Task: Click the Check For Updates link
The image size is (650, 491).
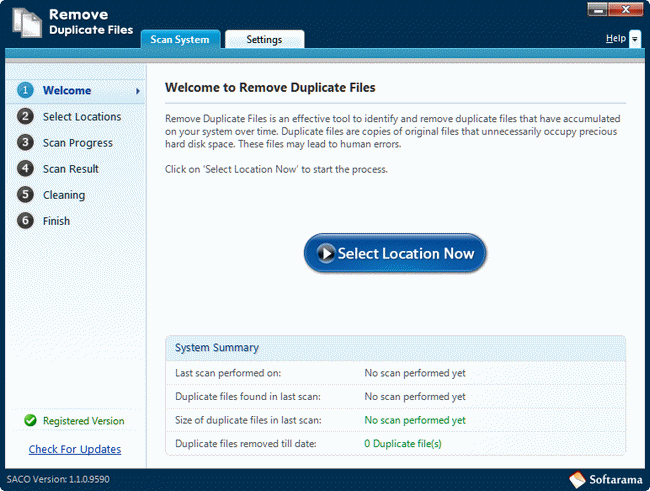Action: click(75, 449)
